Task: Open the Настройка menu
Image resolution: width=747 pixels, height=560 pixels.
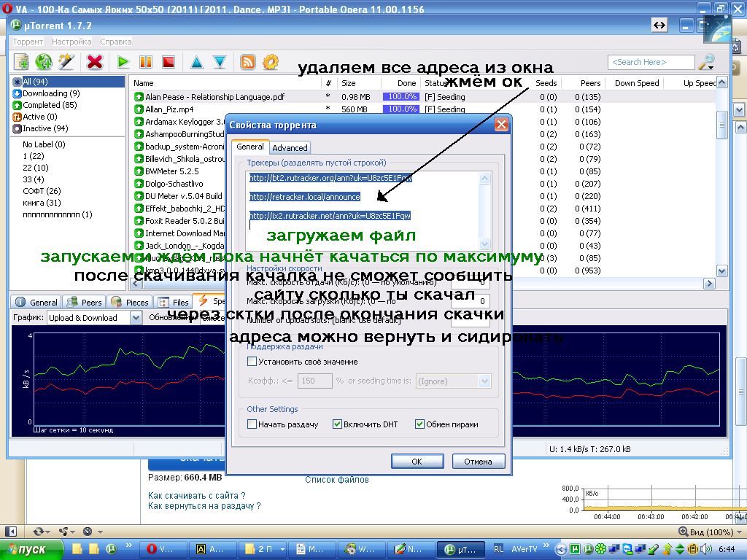Action: click(71, 42)
